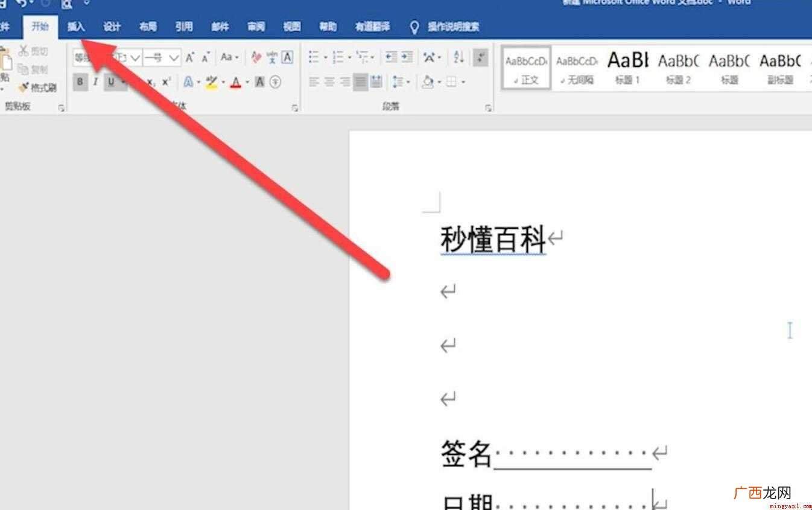Image resolution: width=812 pixels, height=510 pixels.
Task: Toggle Italic formatting
Action: point(95,82)
